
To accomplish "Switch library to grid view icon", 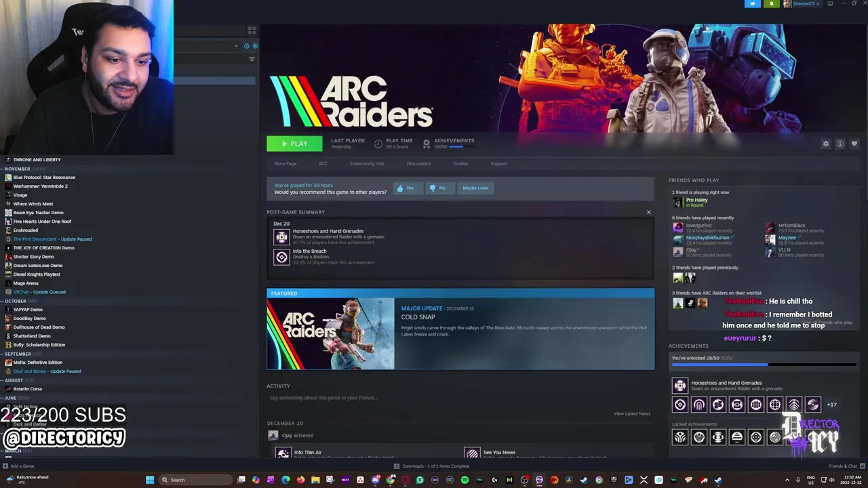I will tap(252, 30).
